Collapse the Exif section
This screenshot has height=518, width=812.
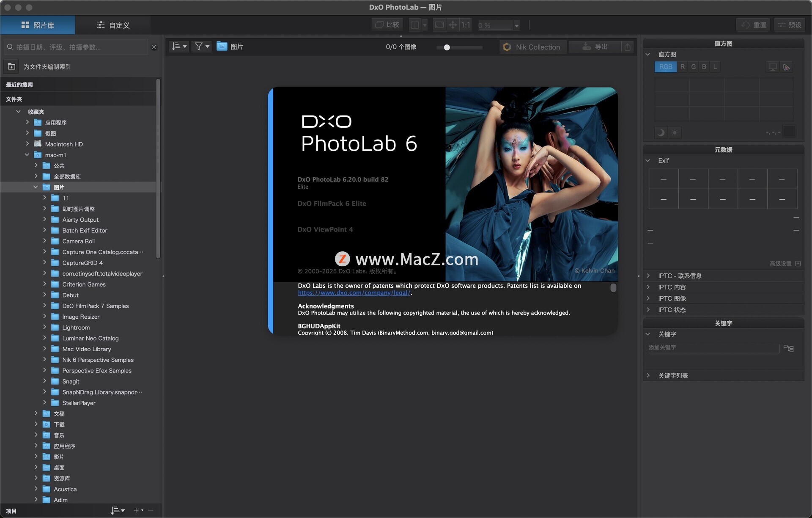pos(648,160)
